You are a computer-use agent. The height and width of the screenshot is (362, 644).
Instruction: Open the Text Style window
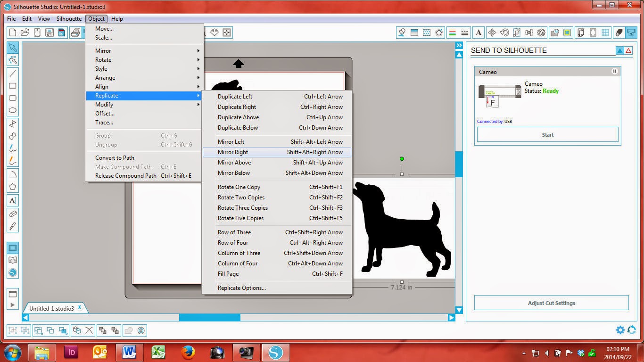coord(479,33)
